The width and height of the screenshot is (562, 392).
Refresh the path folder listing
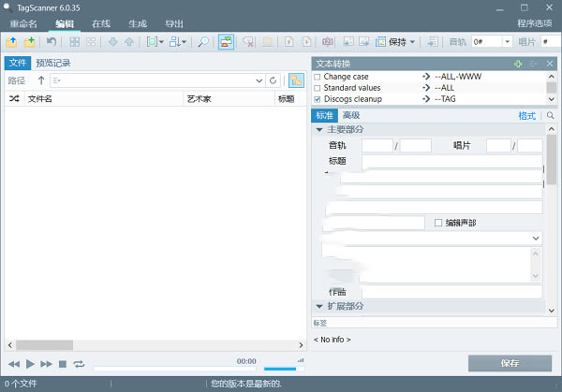pyautogui.click(x=273, y=80)
